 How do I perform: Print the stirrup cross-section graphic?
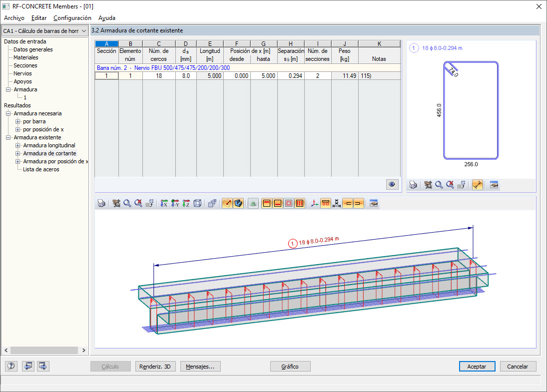click(x=413, y=185)
